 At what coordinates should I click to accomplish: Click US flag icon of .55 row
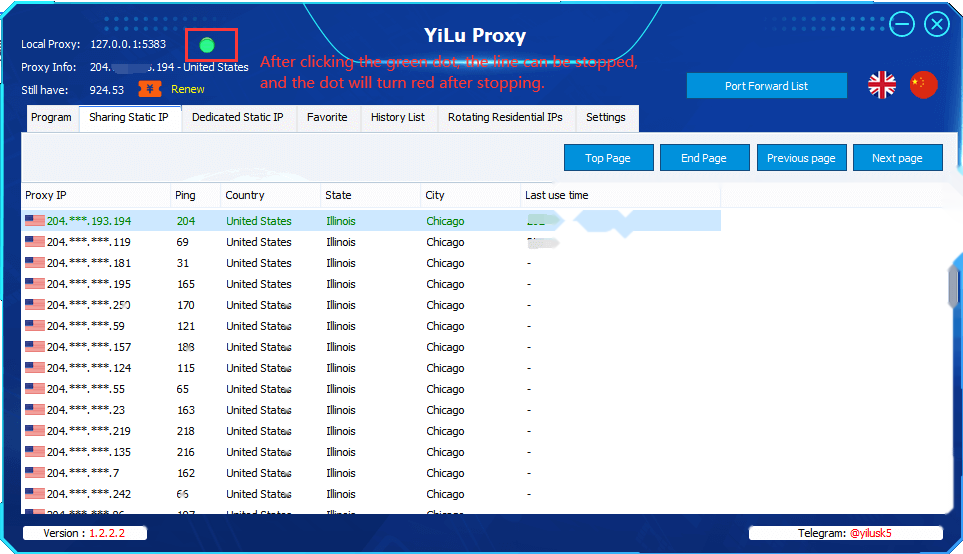34,388
